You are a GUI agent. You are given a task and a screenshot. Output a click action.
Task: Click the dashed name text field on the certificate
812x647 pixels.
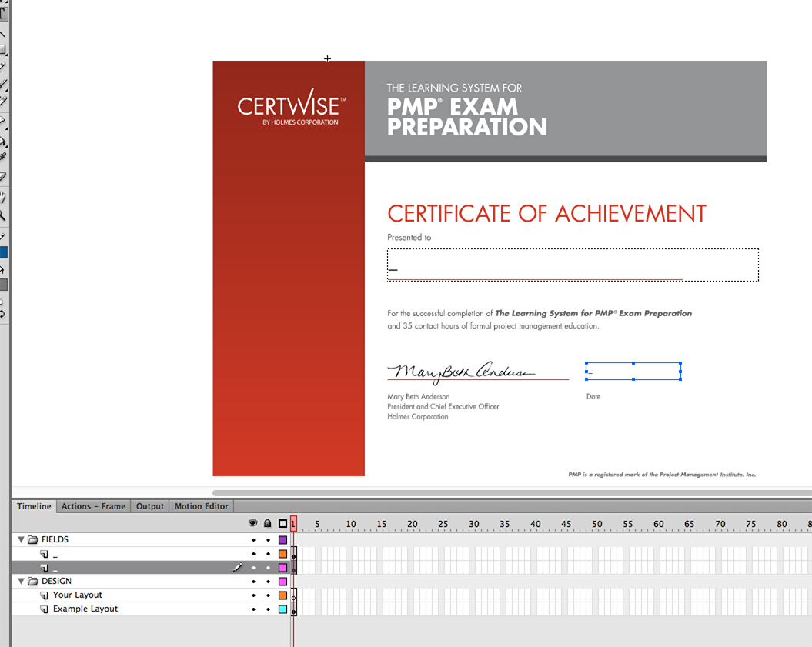pos(572,264)
